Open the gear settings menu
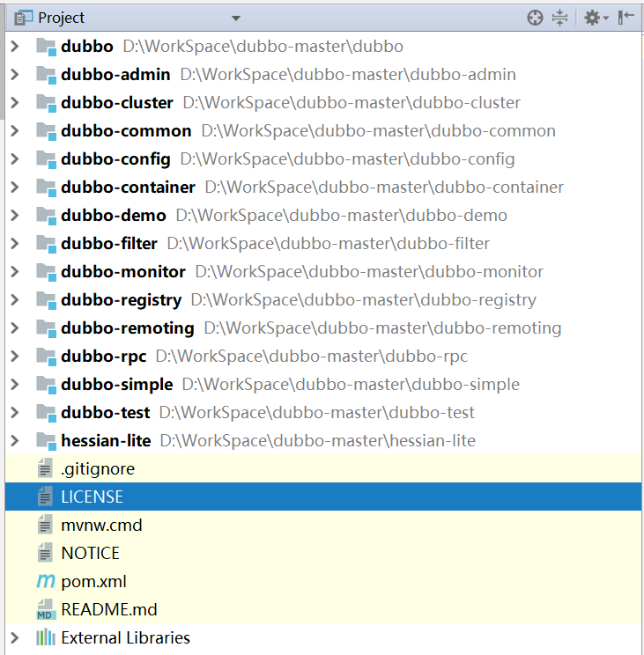The image size is (644, 655). (596, 18)
